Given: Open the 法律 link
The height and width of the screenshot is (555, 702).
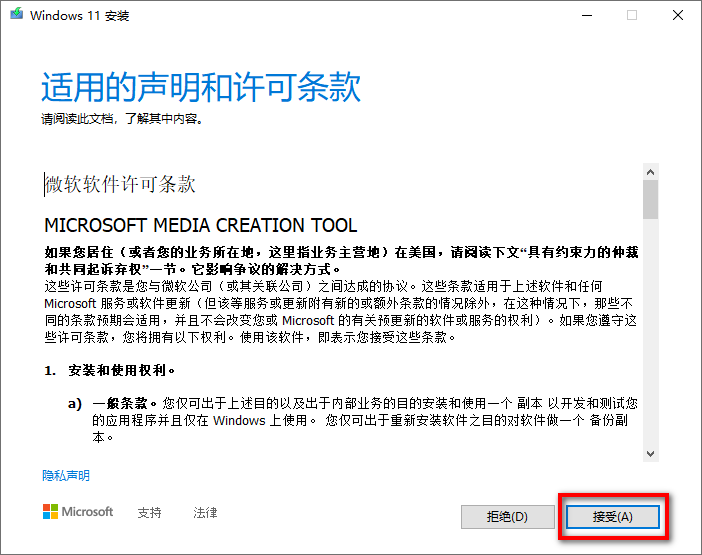Looking at the screenshot, I should (205, 513).
